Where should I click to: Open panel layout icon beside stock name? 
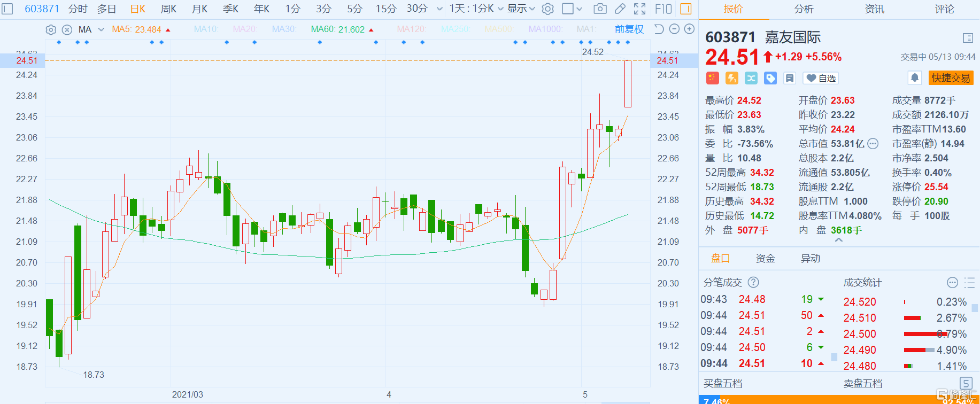point(968,38)
